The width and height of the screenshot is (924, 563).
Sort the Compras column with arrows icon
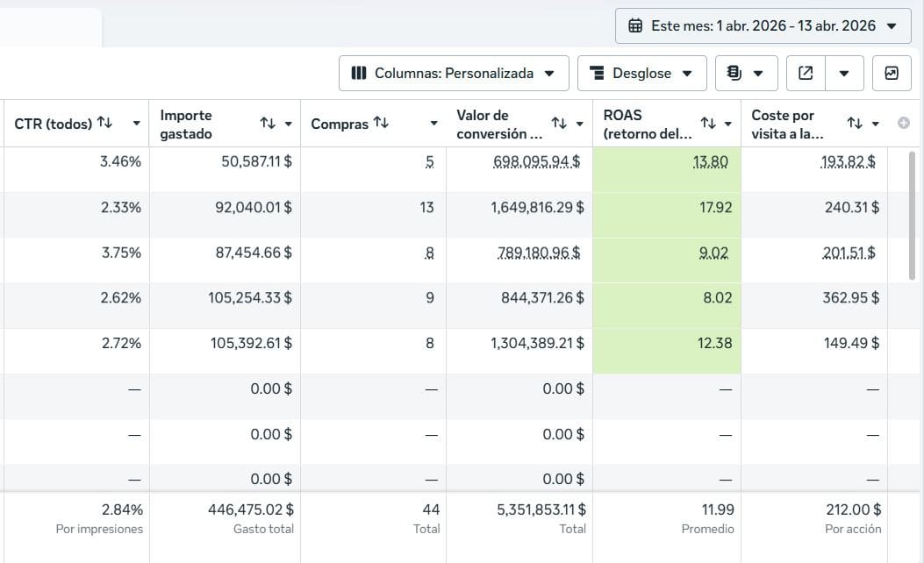point(381,123)
